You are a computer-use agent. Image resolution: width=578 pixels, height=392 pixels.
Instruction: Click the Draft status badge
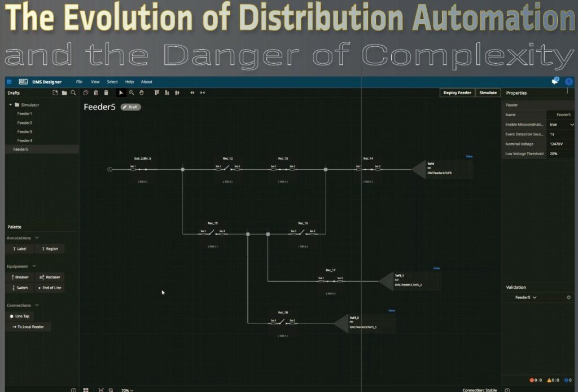click(130, 107)
